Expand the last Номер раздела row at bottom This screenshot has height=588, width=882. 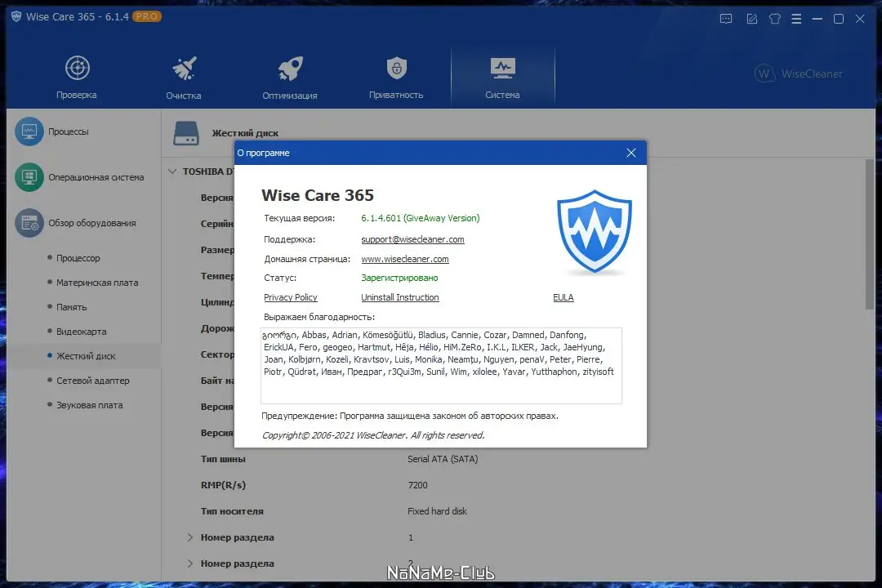190,563
